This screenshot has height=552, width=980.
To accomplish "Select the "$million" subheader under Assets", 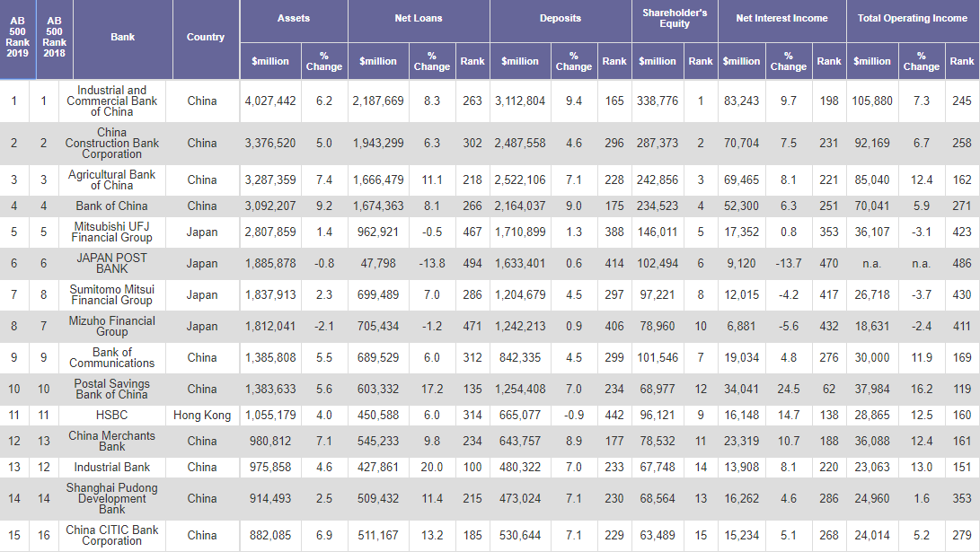I will click(x=270, y=61).
